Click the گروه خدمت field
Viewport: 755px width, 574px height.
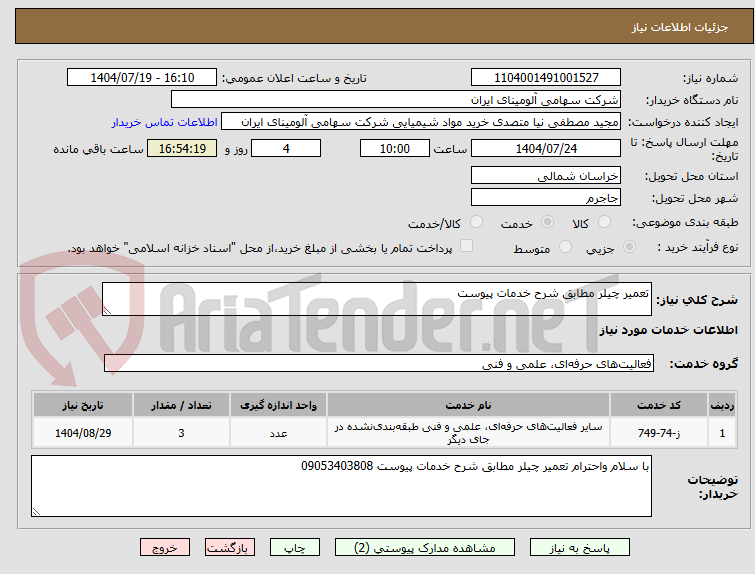point(379,364)
